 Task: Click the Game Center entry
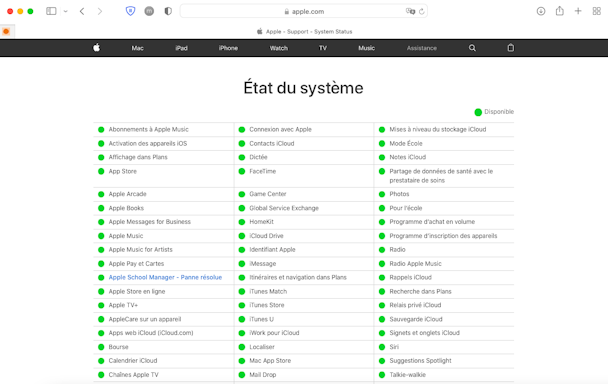coord(268,194)
